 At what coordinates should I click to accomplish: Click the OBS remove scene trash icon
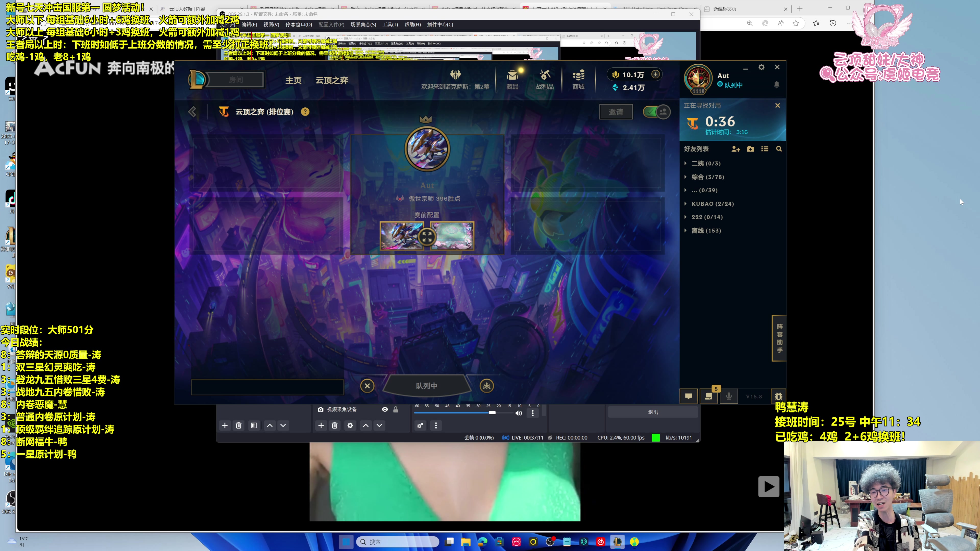click(239, 425)
